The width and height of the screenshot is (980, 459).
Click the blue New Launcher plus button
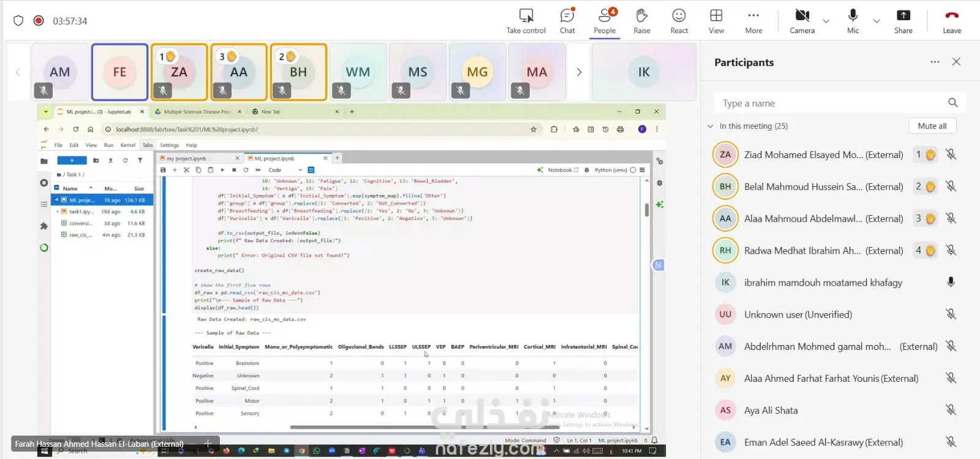[72, 161]
